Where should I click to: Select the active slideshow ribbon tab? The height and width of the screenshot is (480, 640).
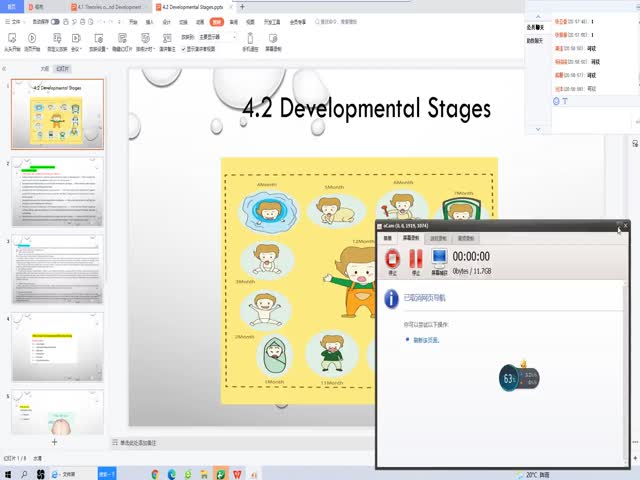point(217,22)
